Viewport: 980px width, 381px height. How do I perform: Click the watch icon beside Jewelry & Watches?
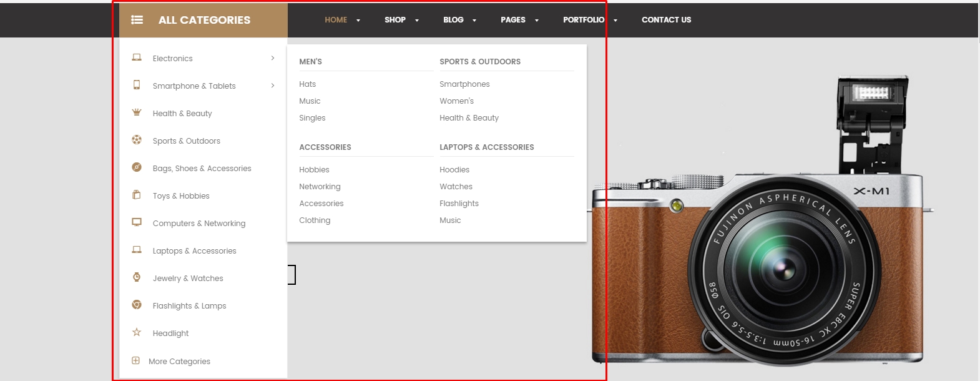point(137,277)
